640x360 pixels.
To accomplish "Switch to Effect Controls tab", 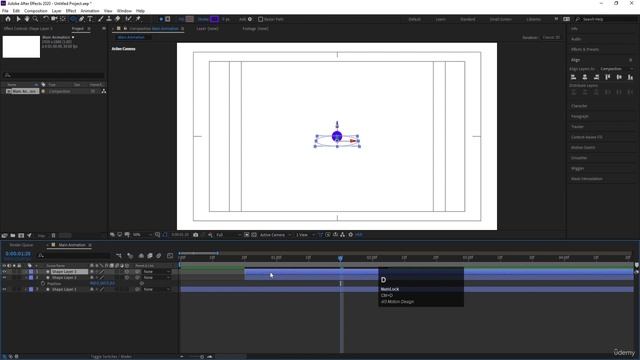I will click(28, 29).
